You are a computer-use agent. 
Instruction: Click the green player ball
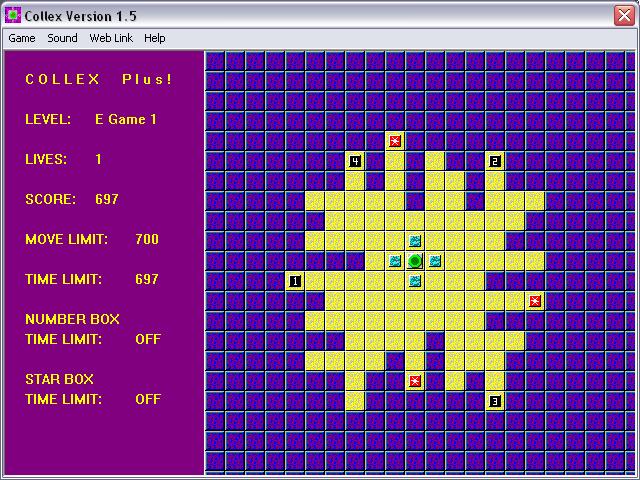coord(415,261)
